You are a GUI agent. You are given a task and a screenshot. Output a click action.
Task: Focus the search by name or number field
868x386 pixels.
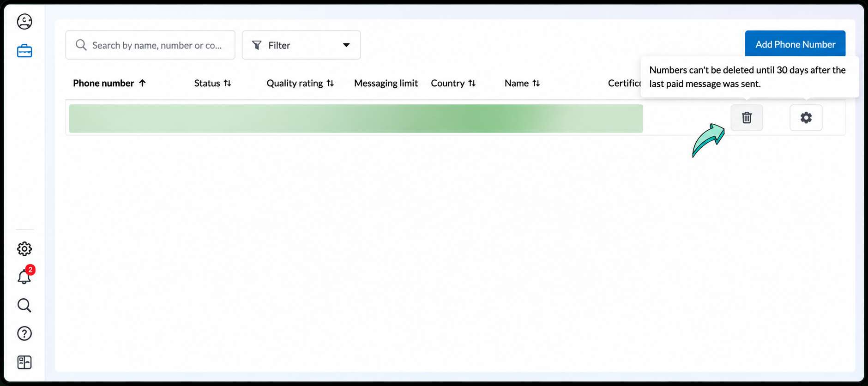coord(150,45)
